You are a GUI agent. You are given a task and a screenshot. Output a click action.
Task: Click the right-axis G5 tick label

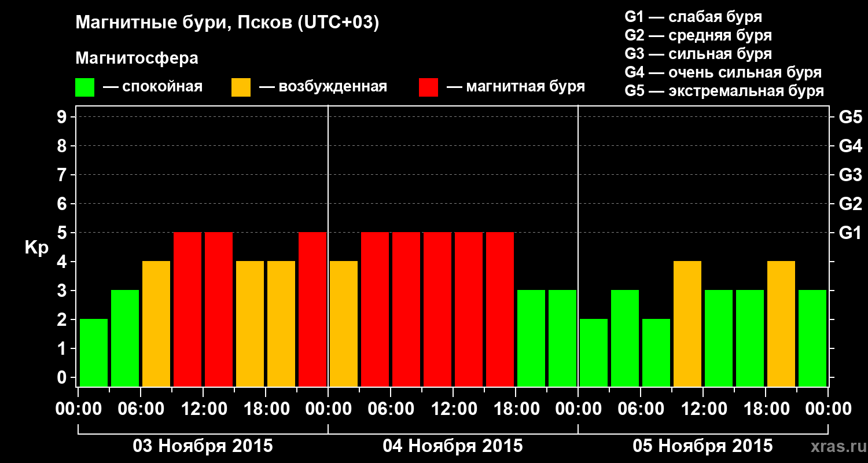(x=850, y=117)
